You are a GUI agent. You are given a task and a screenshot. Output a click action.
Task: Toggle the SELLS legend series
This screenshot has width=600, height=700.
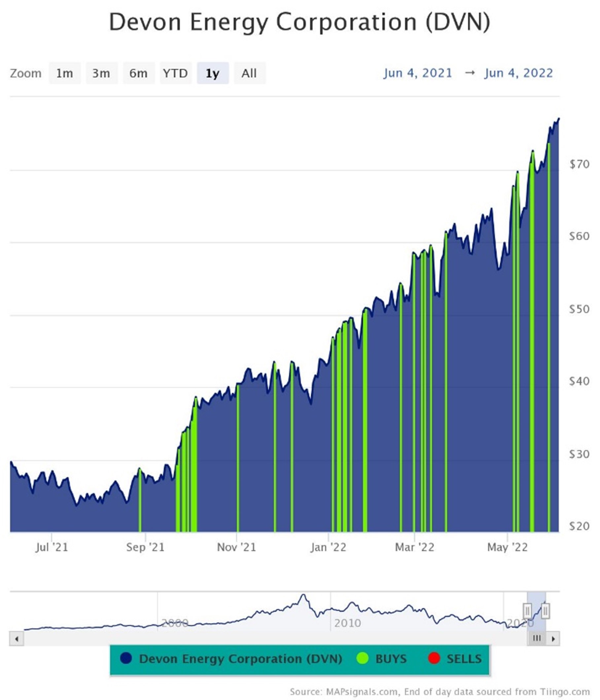(454, 659)
